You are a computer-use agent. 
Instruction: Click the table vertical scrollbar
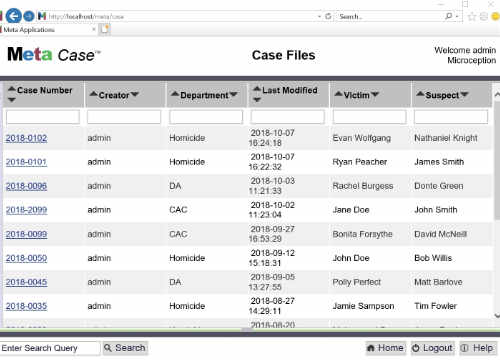click(497, 160)
